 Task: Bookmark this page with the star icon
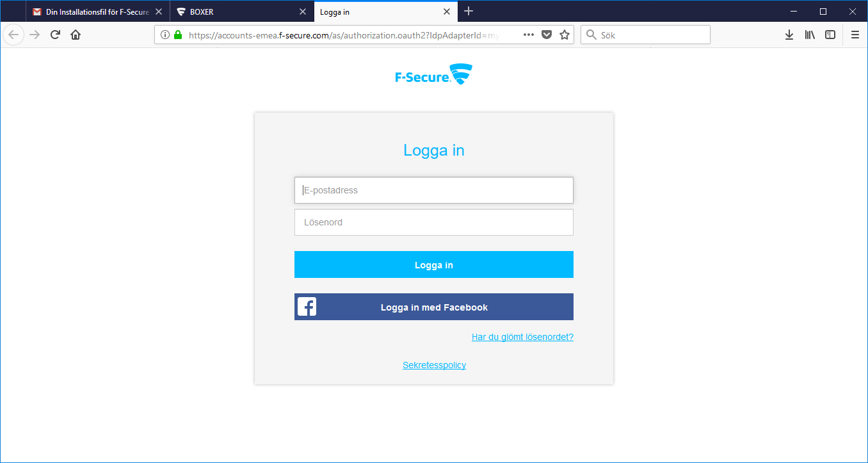pos(565,35)
